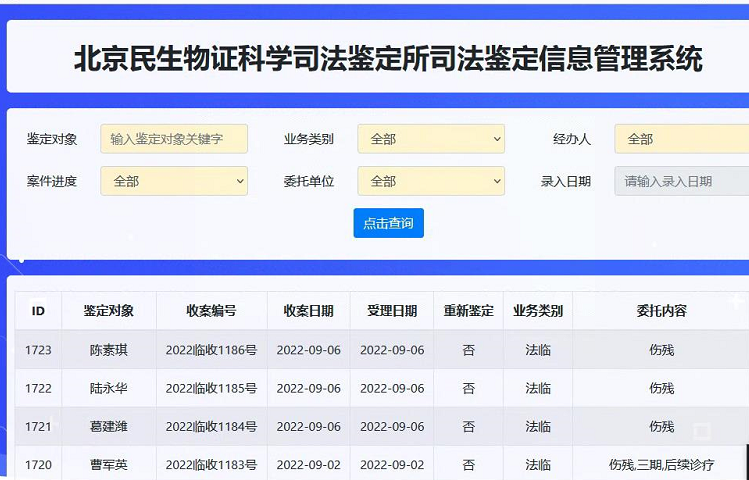749x480 pixels.
Task: Click the 受理日期 column header
Action: click(x=392, y=311)
